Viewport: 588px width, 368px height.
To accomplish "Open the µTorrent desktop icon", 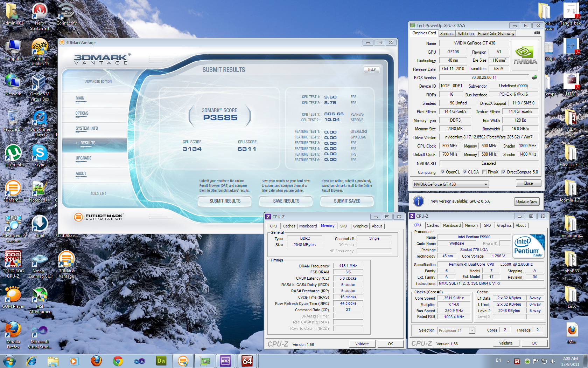I will (13, 156).
